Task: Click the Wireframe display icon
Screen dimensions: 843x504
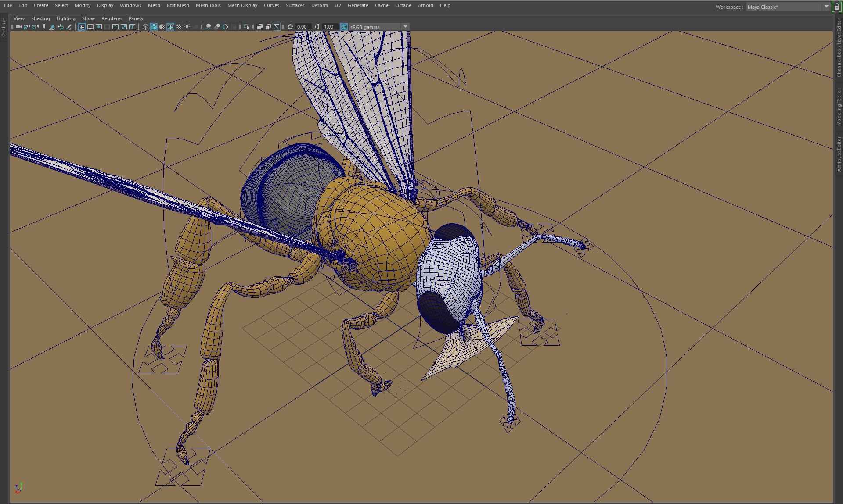Action: [x=145, y=27]
